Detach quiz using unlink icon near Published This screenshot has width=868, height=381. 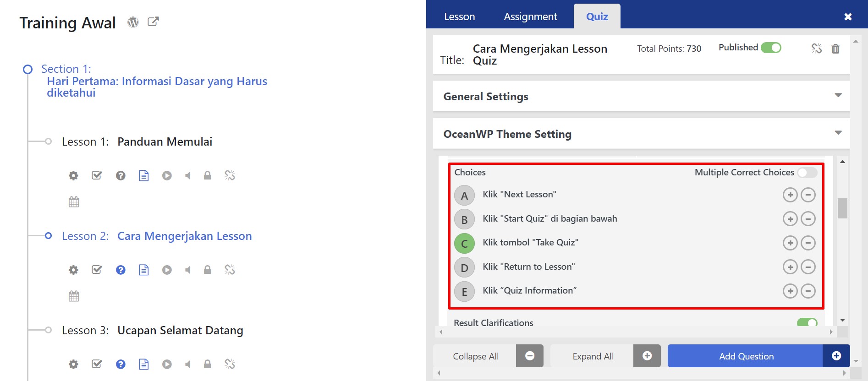point(817,49)
